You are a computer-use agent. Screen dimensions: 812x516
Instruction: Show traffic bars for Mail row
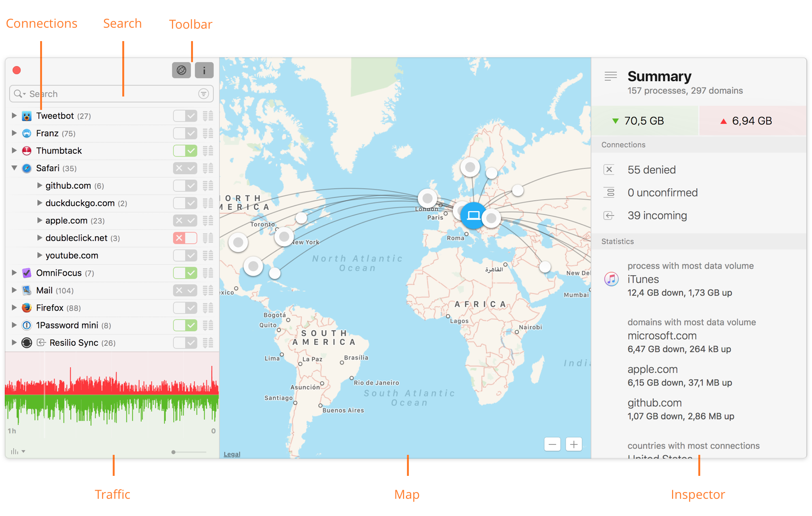208,290
